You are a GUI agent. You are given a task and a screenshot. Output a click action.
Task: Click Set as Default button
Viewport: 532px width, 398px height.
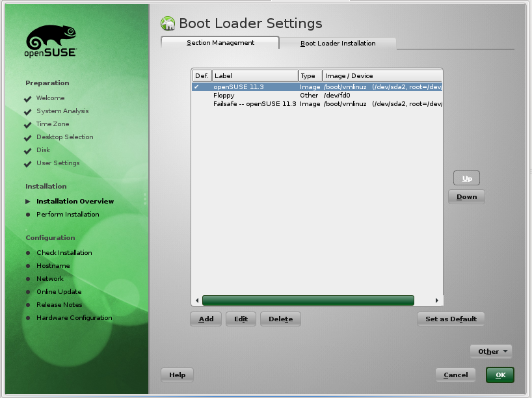[x=451, y=319]
